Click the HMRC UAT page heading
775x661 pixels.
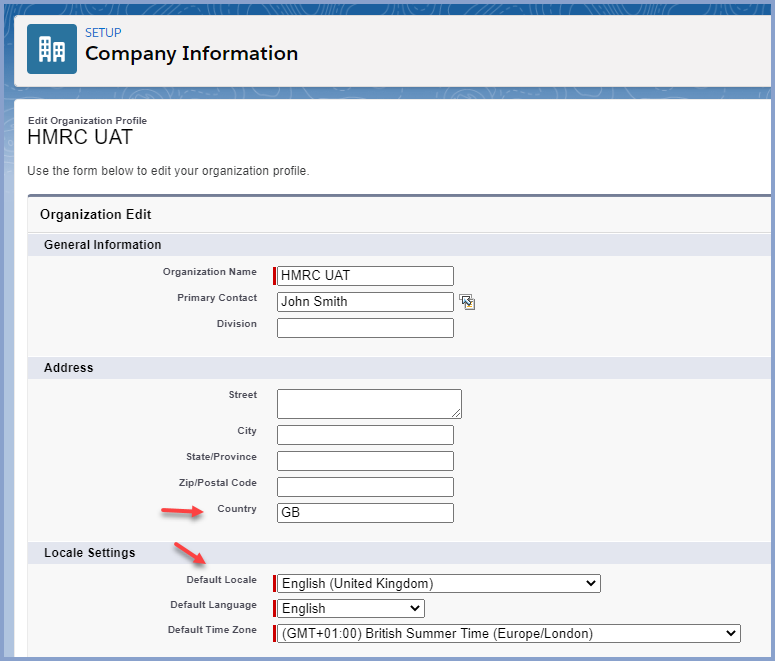80,137
